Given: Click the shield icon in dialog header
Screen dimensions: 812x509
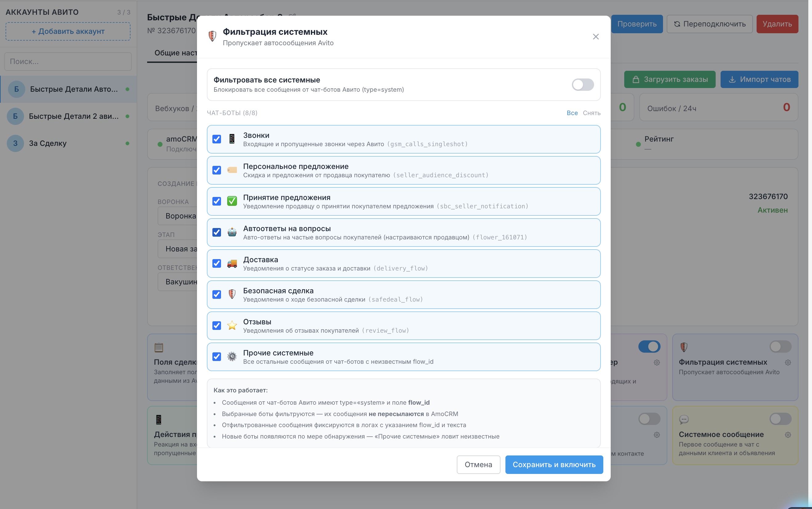Looking at the screenshot, I should (212, 36).
